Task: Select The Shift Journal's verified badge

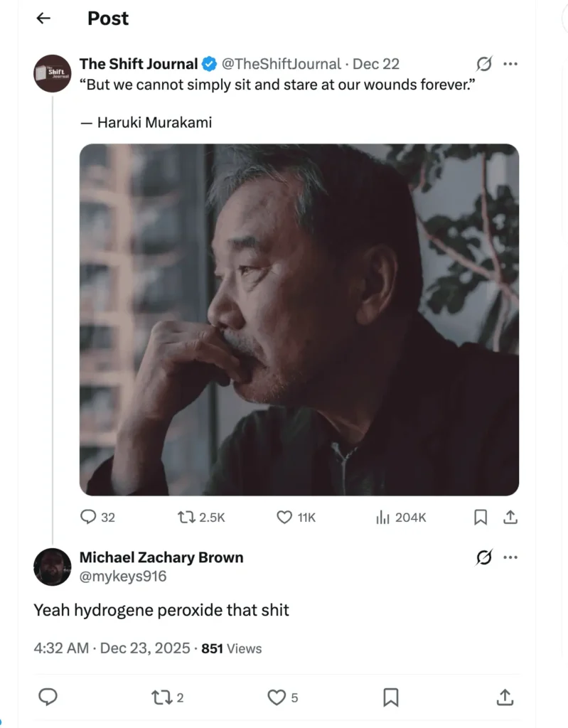Action: 208,63
